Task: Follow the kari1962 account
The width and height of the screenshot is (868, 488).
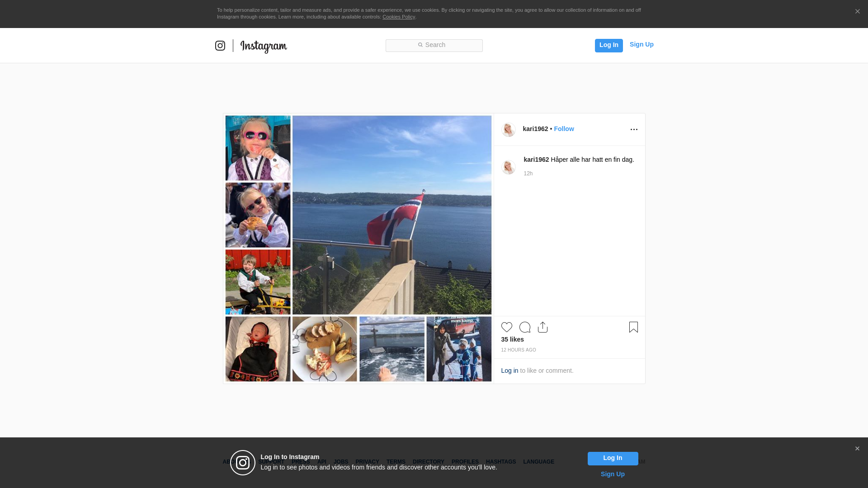Action: (564, 129)
